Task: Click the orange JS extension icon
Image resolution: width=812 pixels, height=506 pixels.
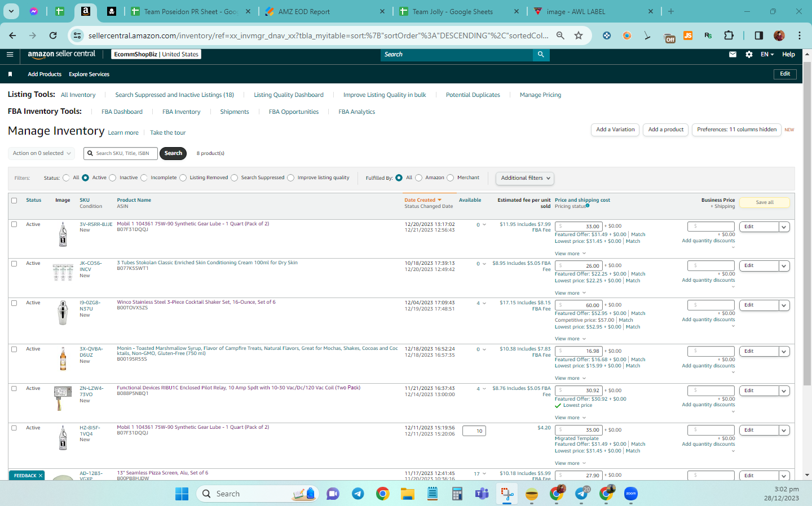Action: point(688,35)
